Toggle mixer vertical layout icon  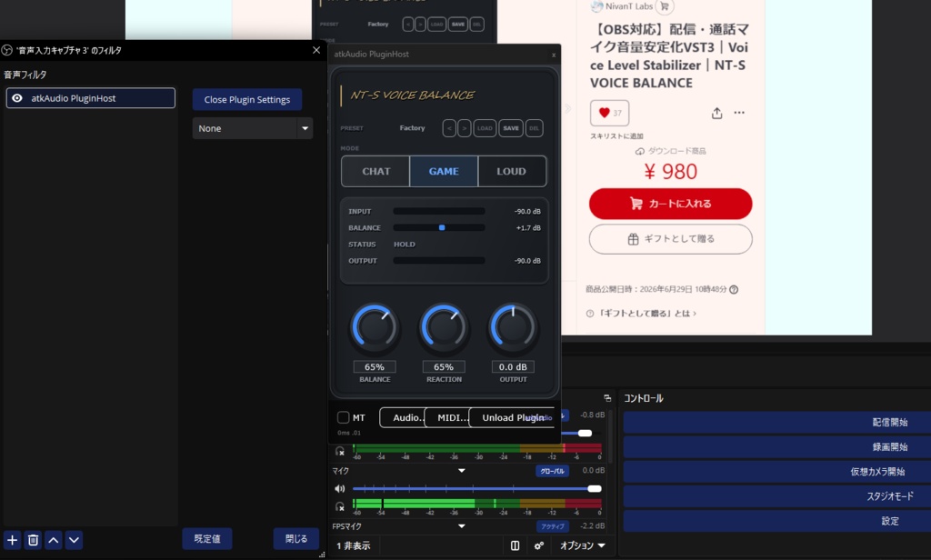[515, 545]
